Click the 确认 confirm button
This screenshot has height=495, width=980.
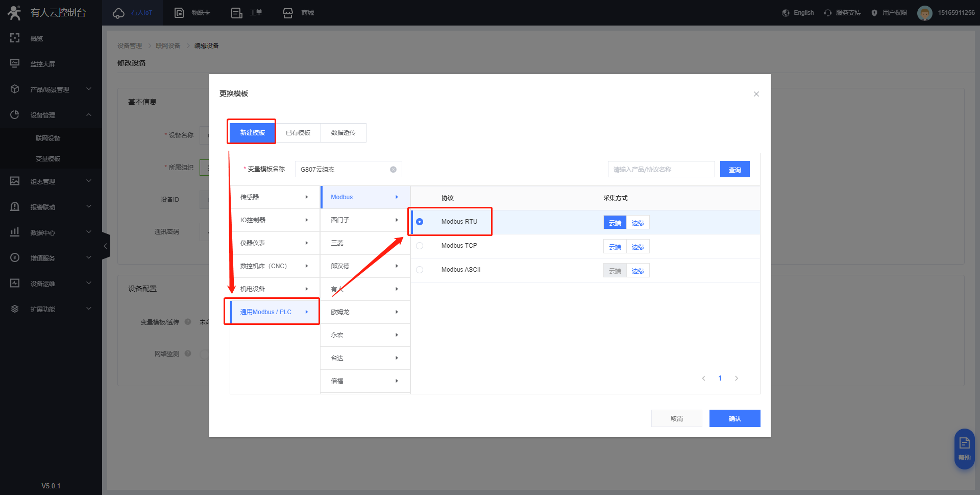tap(734, 418)
